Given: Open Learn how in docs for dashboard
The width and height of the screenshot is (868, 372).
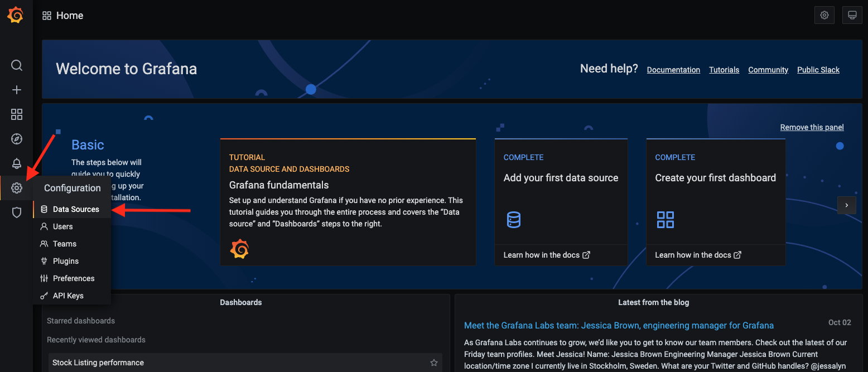Looking at the screenshot, I should click(698, 255).
